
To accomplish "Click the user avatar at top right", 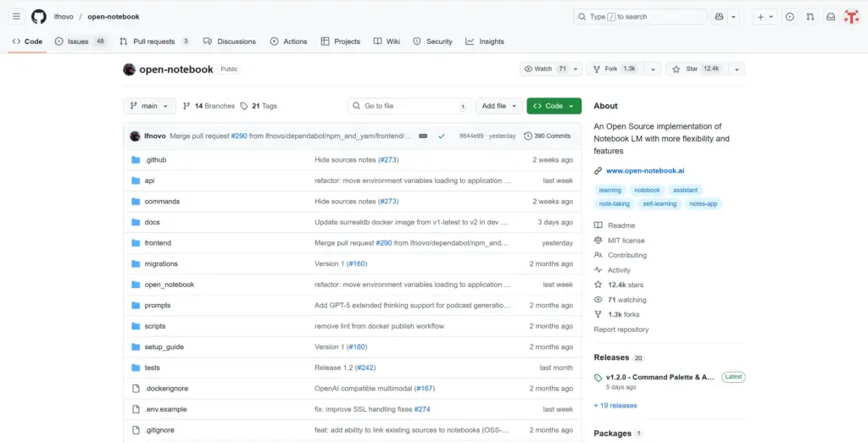I will (x=852, y=16).
